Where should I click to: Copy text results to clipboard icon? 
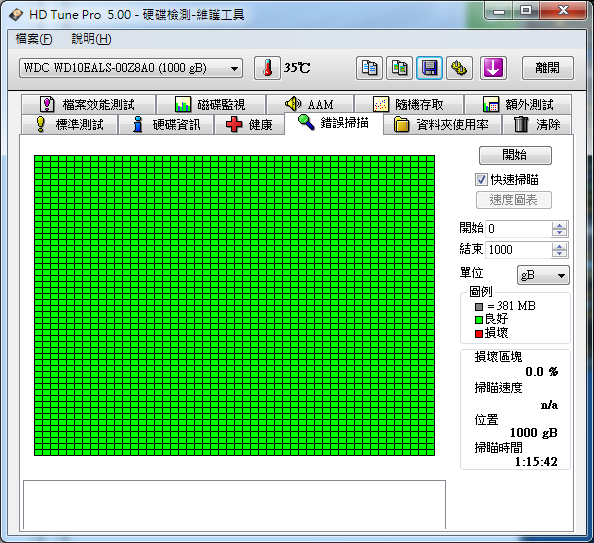click(x=369, y=68)
